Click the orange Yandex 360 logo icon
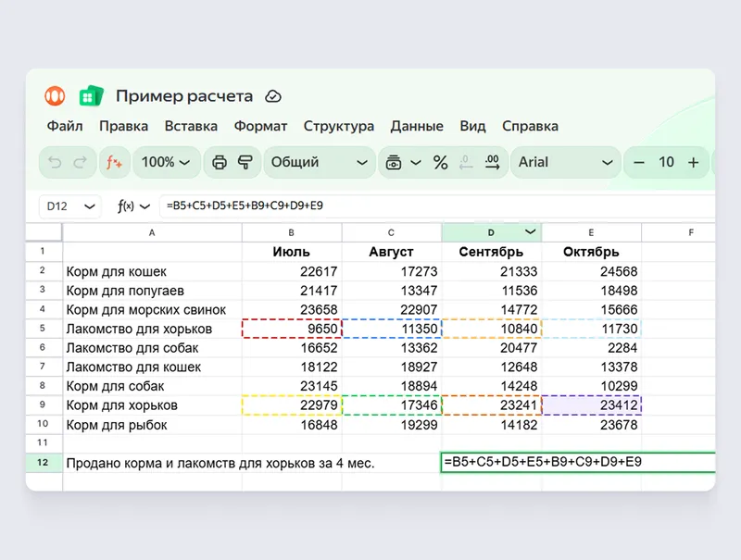 point(55,96)
